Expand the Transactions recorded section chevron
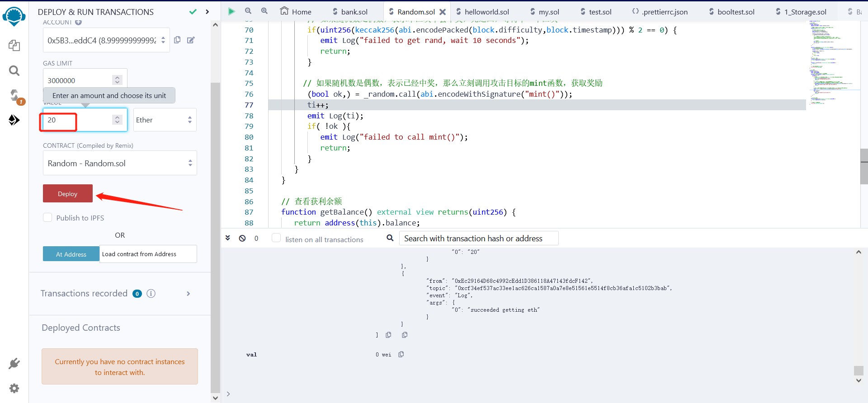Image resolution: width=868 pixels, height=403 pixels. (x=189, y=294)
